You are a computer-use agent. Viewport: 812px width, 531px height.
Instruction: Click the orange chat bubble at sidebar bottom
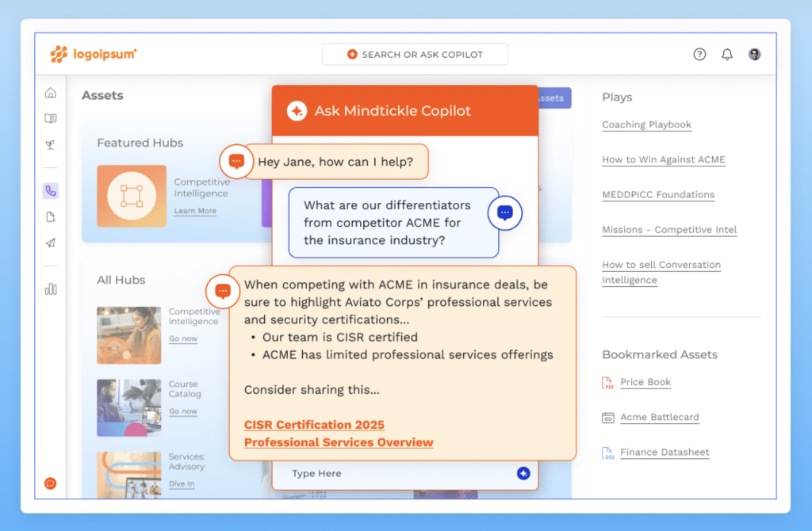pos(50,483)
